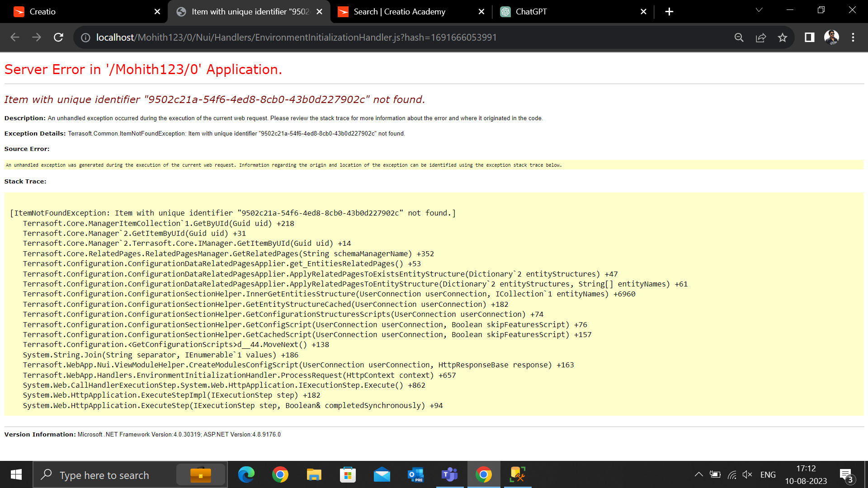Switch ENG input language

(768, 475)
